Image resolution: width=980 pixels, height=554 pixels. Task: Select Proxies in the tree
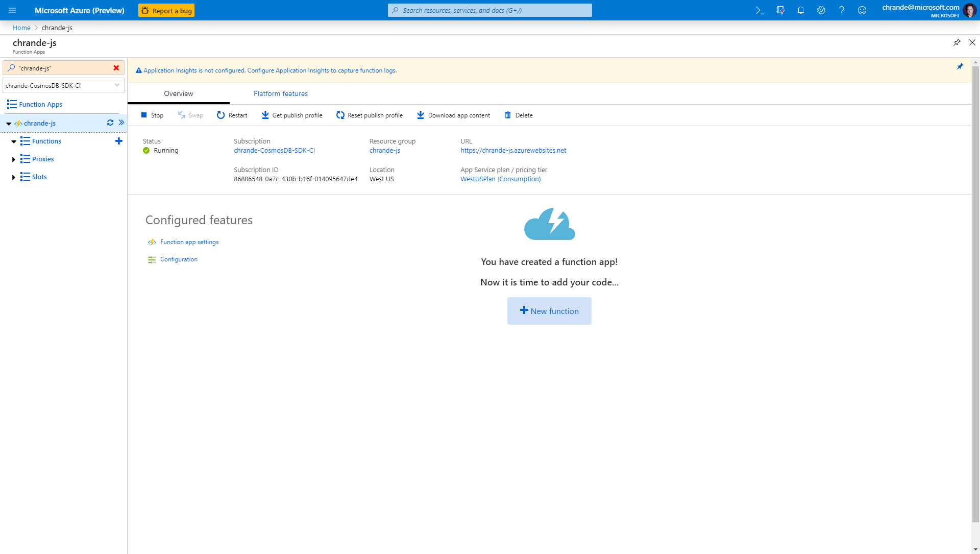coord(43,159)
